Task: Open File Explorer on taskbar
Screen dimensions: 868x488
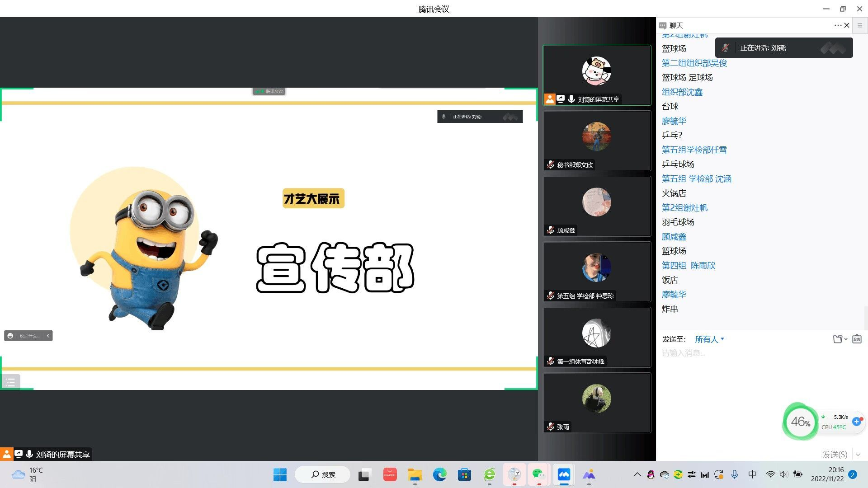Action: 415,474
